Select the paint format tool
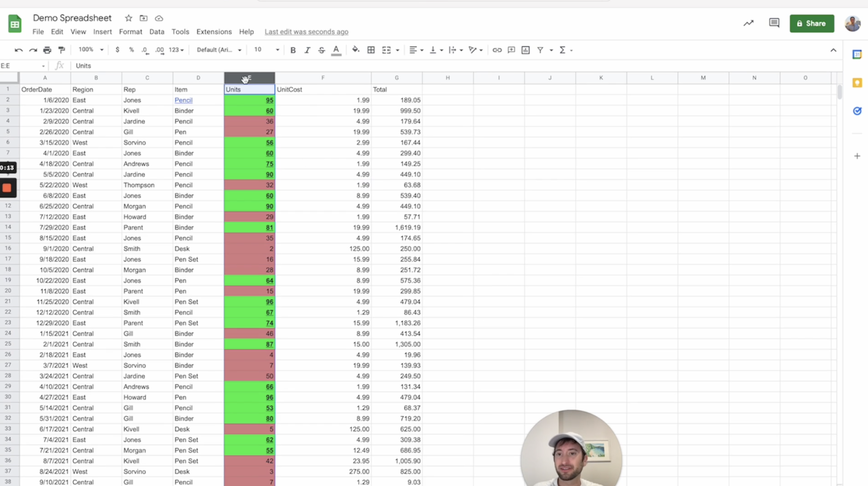This screenshot has height=486, width=868. pos(62,50)
